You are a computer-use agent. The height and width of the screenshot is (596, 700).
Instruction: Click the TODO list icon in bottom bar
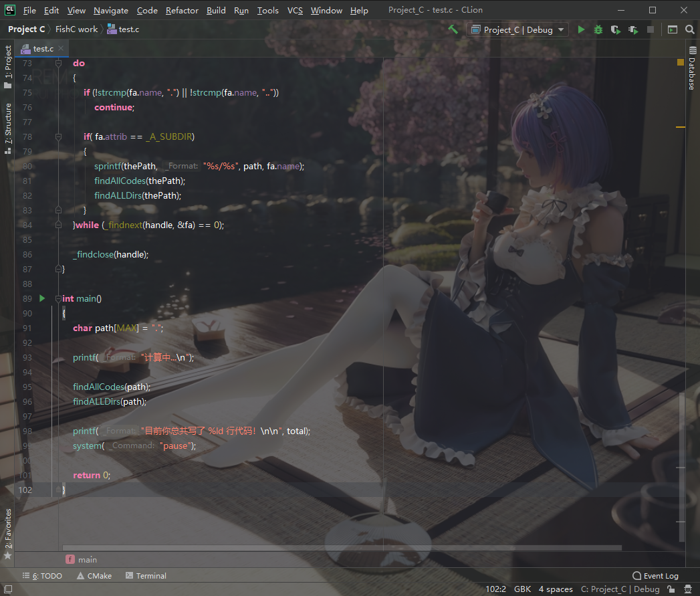point(26,576)
